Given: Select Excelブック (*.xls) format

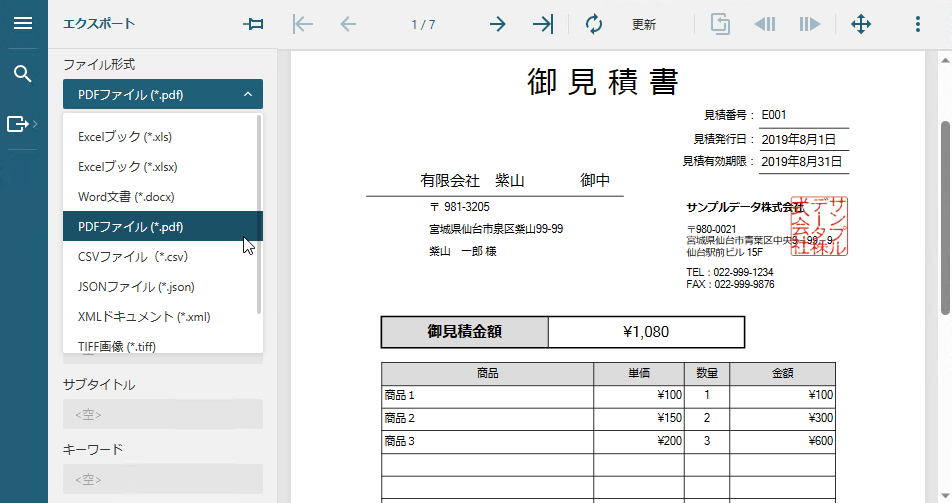Looking at the screenshot, I should click(163, 137).
